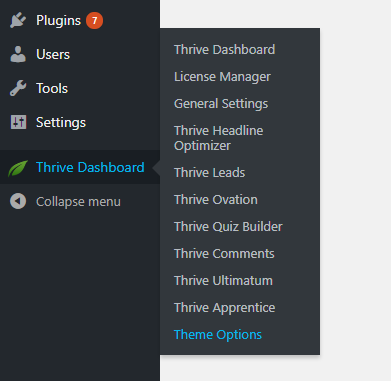Click the Plugins plug icon
Screen dimensions: 391x381
pyautogui.click(x=18, y=20)
